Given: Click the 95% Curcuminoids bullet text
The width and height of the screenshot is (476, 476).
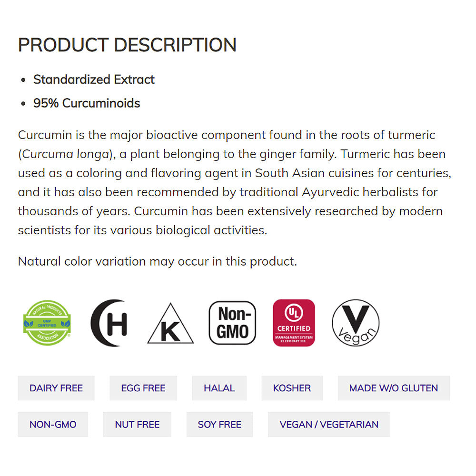Looking at the screenshot, I should 87,103.
